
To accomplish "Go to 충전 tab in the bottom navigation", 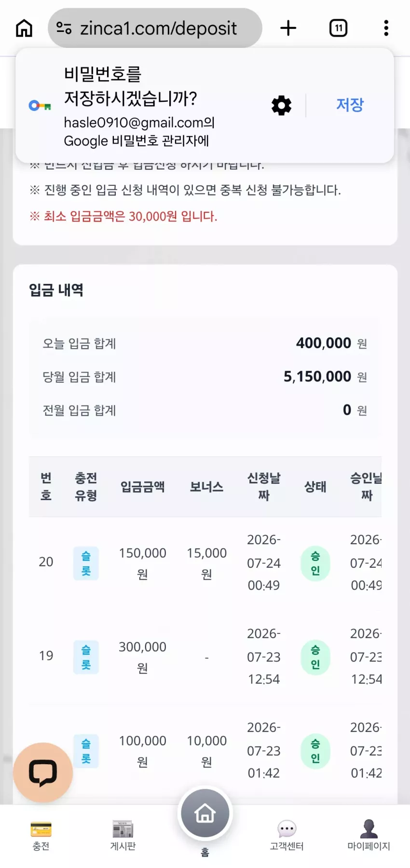I will [41, 836].
